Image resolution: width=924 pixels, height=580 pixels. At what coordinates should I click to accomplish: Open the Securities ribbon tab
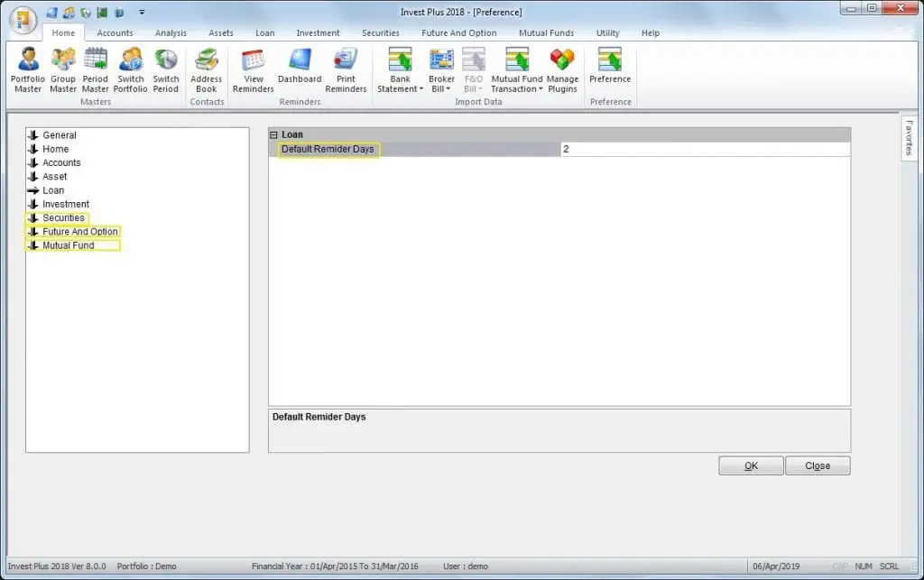380,33
